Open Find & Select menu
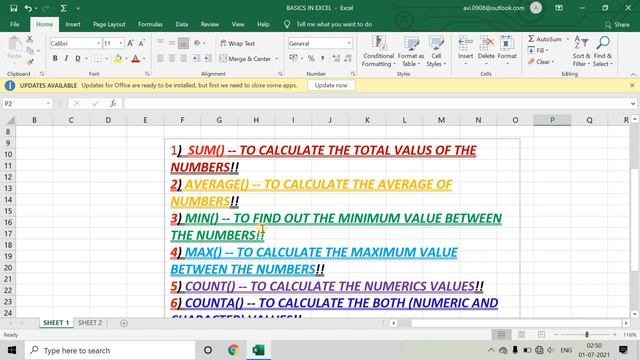The height and width of the screenshot is (360, 640). 603,51
